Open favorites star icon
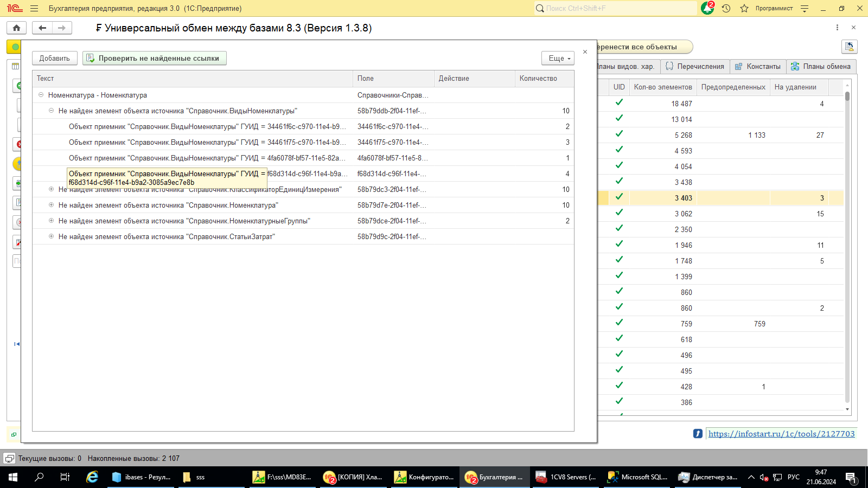 744,8
